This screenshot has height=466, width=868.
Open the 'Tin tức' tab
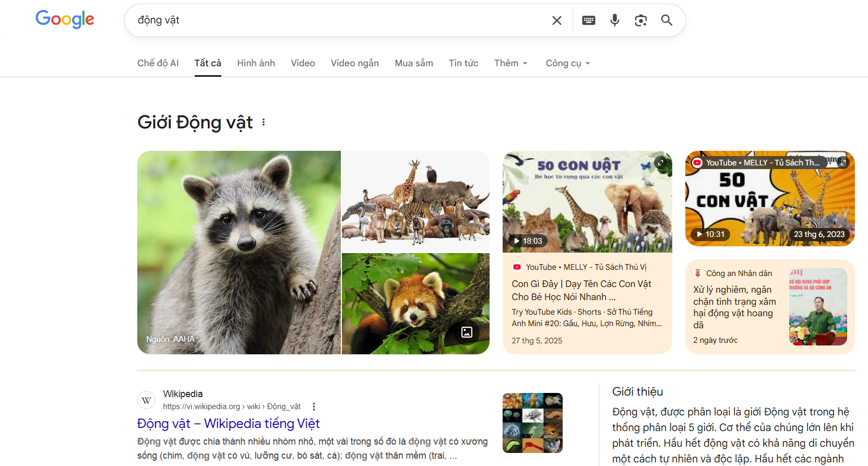click(463, 63)
